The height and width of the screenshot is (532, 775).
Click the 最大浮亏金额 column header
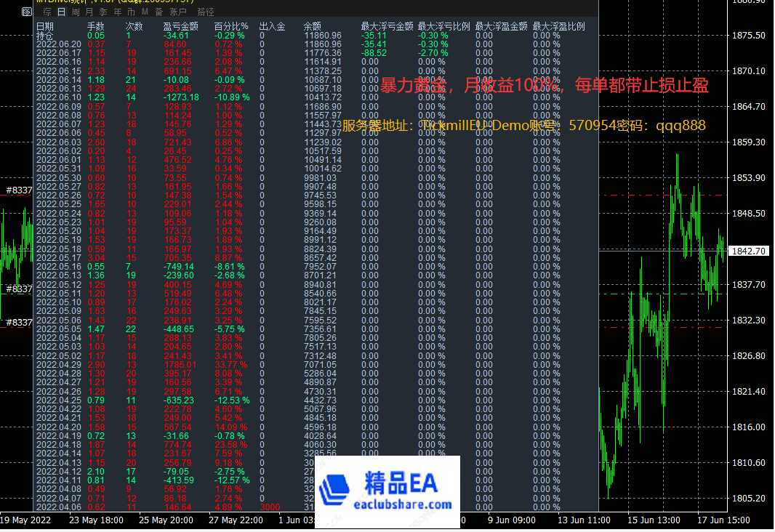[387, 26]
